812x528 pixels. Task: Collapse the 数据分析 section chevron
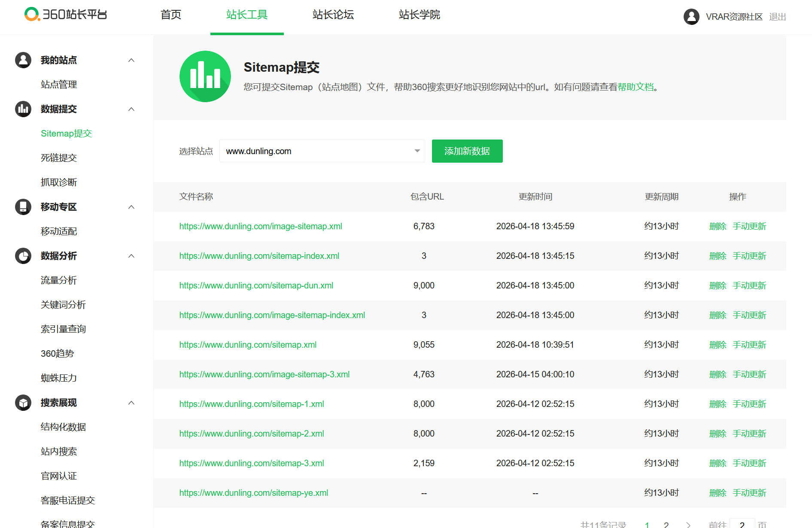(131, 256)
